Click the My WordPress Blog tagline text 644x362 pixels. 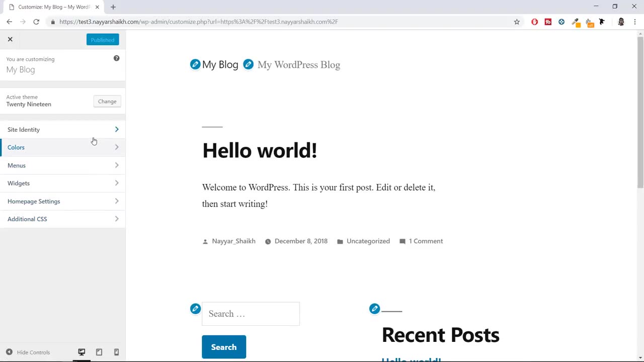[299, 64]
